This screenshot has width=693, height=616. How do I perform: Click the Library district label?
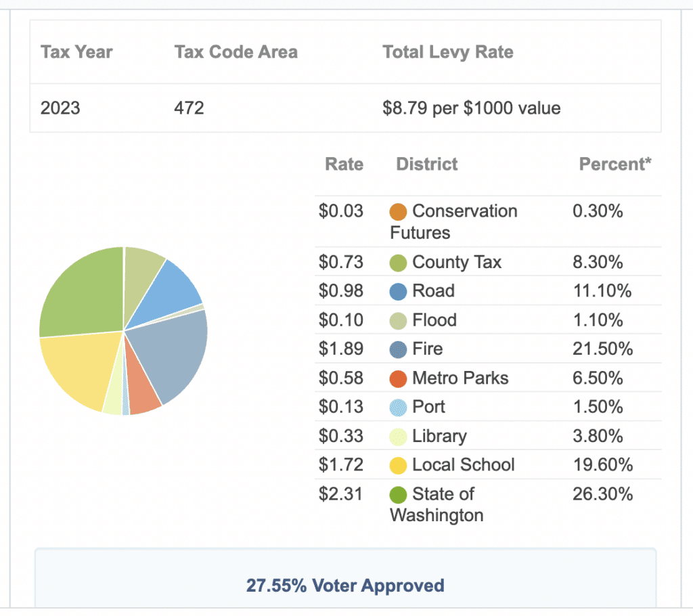[x=439, y=437]
